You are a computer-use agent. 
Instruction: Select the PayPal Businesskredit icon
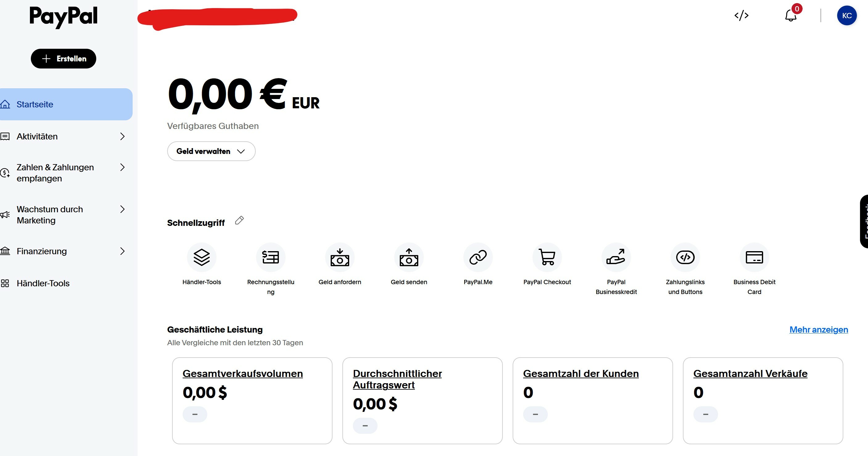(616, 257)
